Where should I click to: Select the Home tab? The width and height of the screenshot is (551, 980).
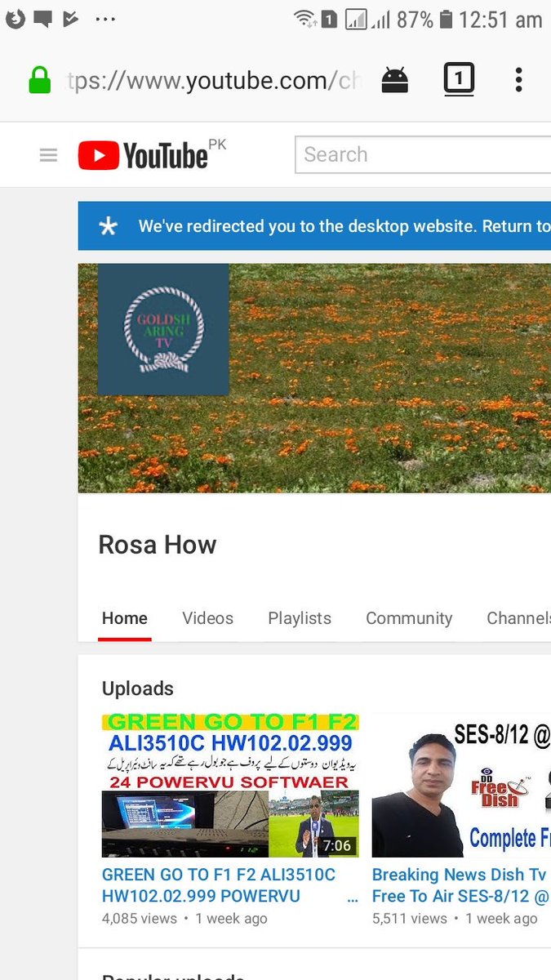click(x=125, y=618)
